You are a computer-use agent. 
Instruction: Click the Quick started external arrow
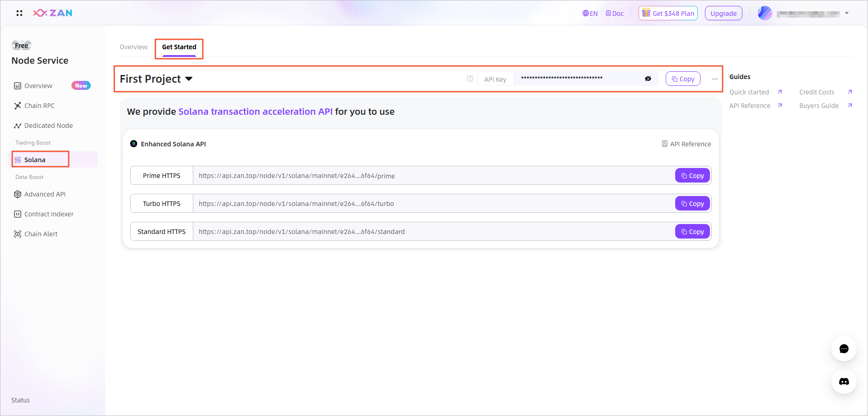tap(780, 92)
